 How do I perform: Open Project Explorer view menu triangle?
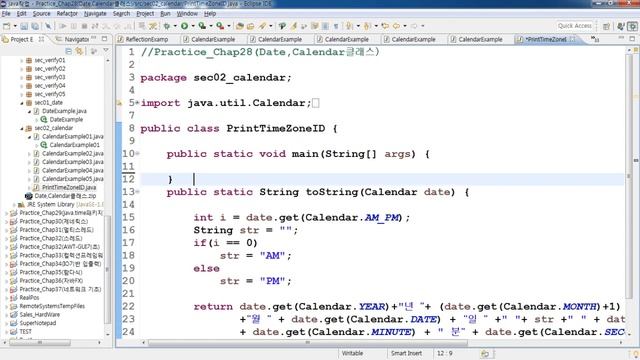coord(106,51)
